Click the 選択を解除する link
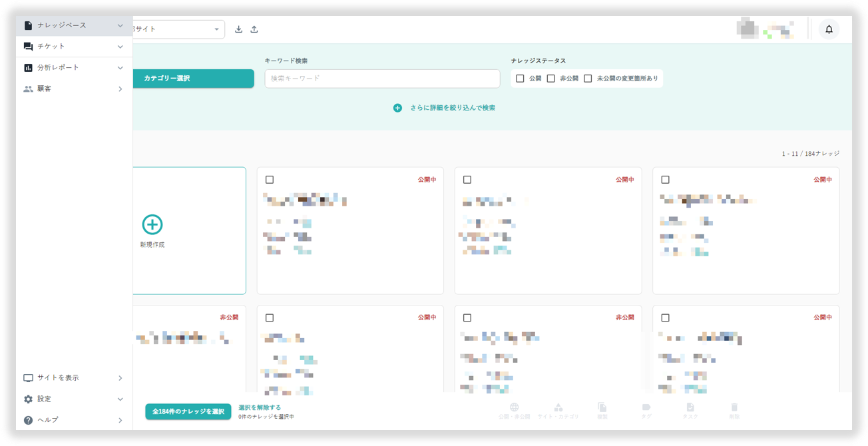Screen dimensions: 868x446 (x=260, y=407)
